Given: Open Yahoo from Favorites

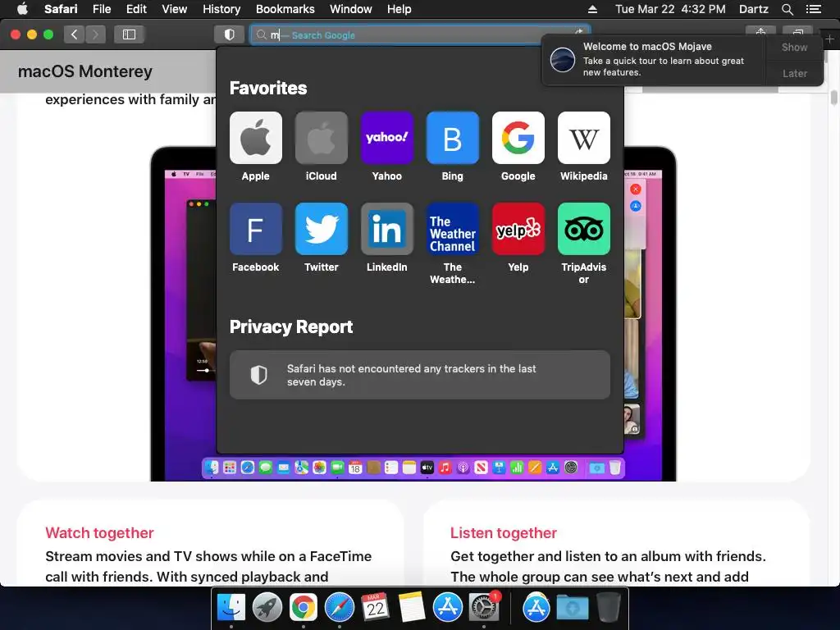Looking at the screenshot, I should tap(387, 138).
